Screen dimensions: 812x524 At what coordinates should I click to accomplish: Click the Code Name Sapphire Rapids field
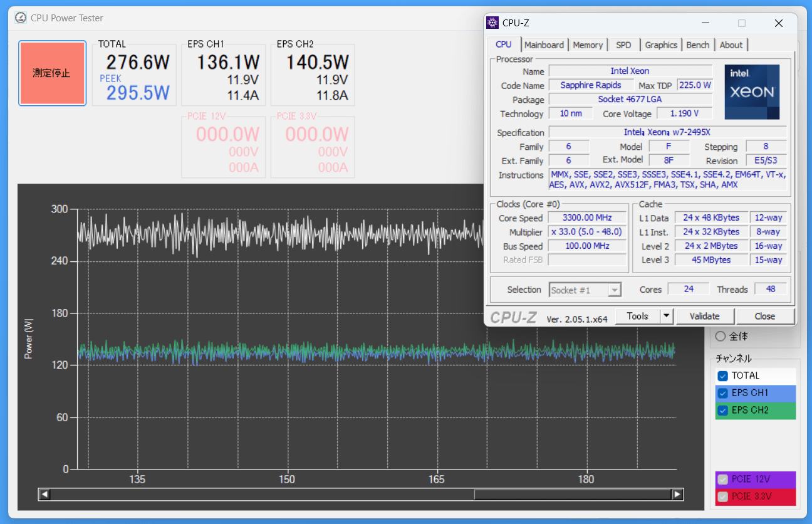pos(591,85)
